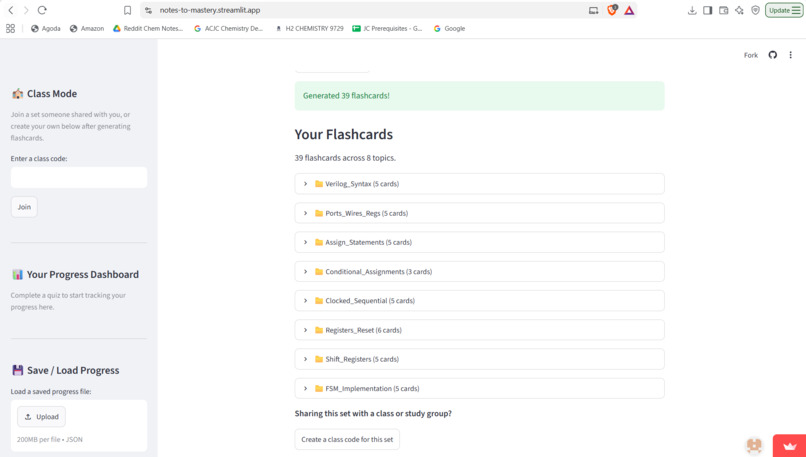Click the browser Update button
Screen dimensions: 806x457
click(x=784, y=10)
